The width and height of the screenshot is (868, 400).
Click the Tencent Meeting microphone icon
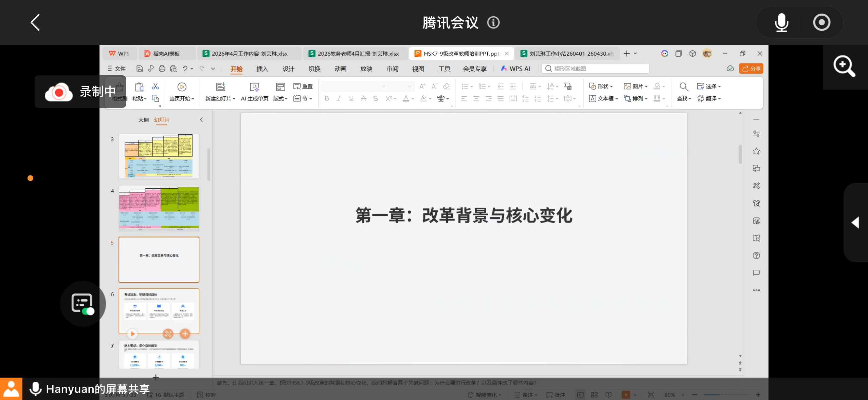(x=781, y=23)
